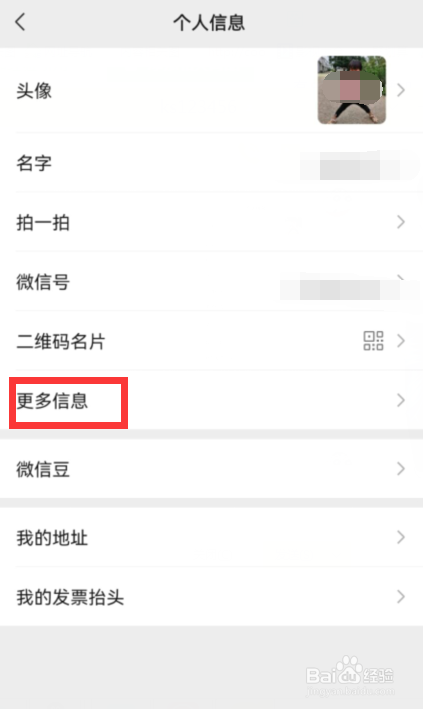Viewport: 423px width, 709px height.
Task: Go back using the top-left arrow
Action: click(x=20, y=22)
